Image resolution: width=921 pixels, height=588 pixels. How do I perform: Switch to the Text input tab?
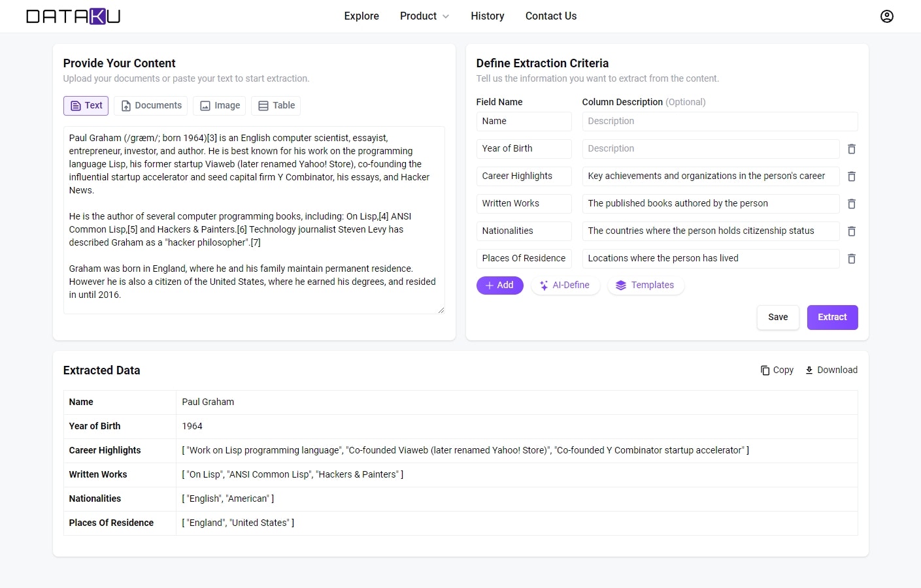[86, 106]
